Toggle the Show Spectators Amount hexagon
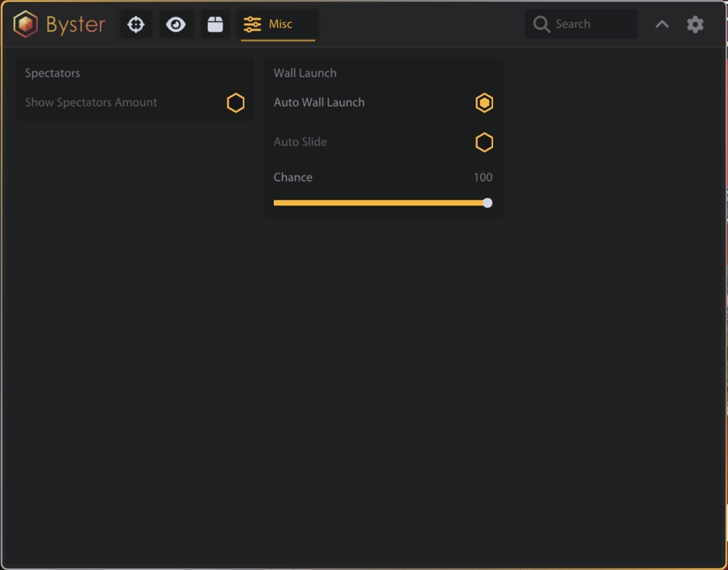 [x=236, y=103]
